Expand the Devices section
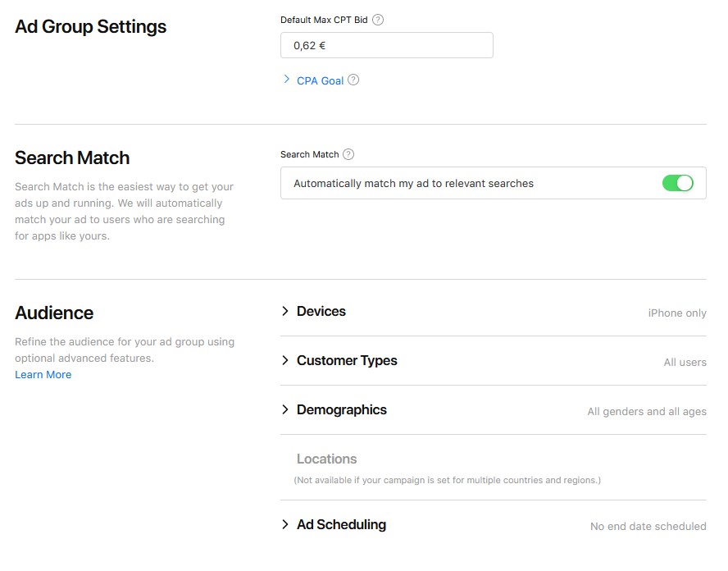Image resolution: width=728 pixels, height=571 pixels. pyautogui.click(x=321, y=312)
